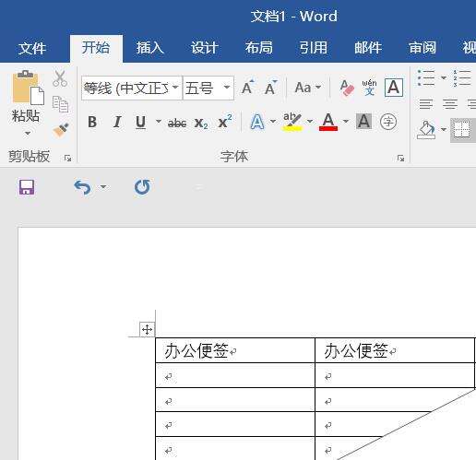Switch to the 插入 ribbon tab

tap(150, 48)
